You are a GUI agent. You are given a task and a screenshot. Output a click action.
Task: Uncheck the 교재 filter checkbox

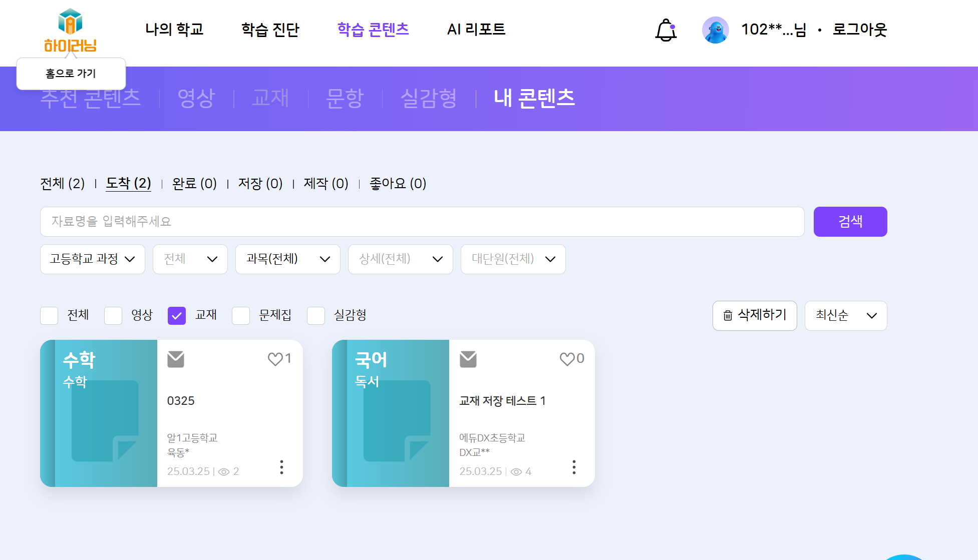(x=177, y=316)
